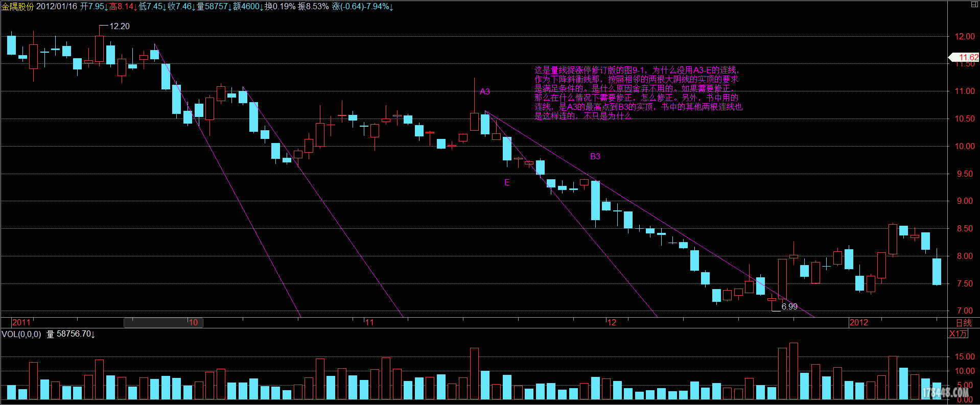Viewport: 980px width, 405px height.
Task: Click the 15.00 volume axis label
Action: 965,356
